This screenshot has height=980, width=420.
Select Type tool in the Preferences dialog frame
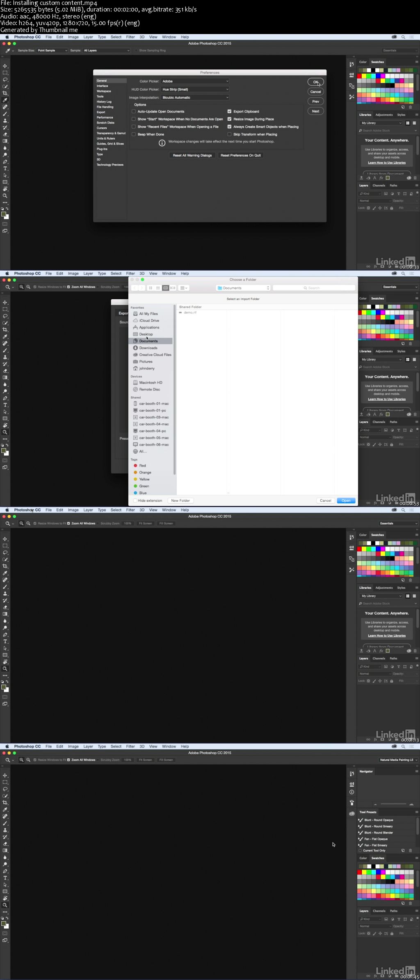[x=5, y=168]
